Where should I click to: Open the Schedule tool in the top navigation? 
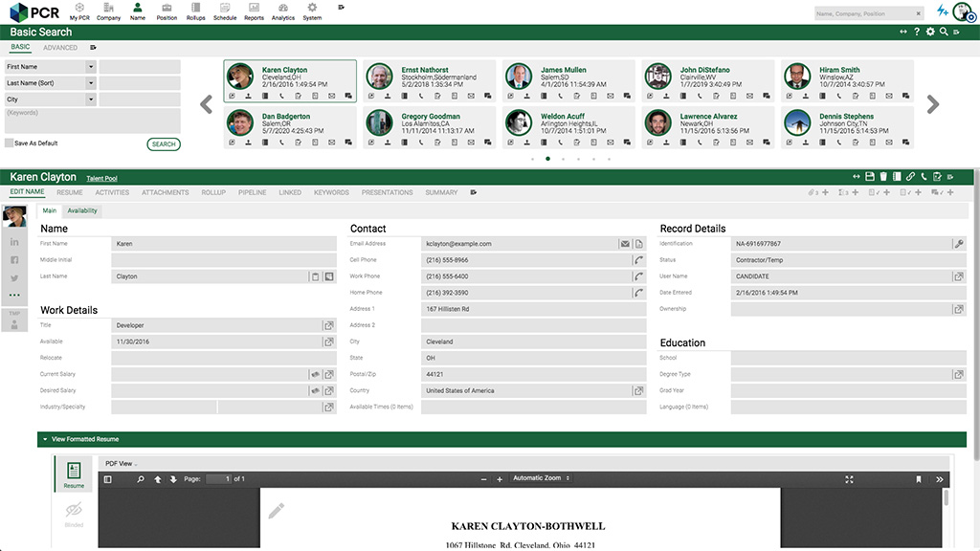coord(224,12)
